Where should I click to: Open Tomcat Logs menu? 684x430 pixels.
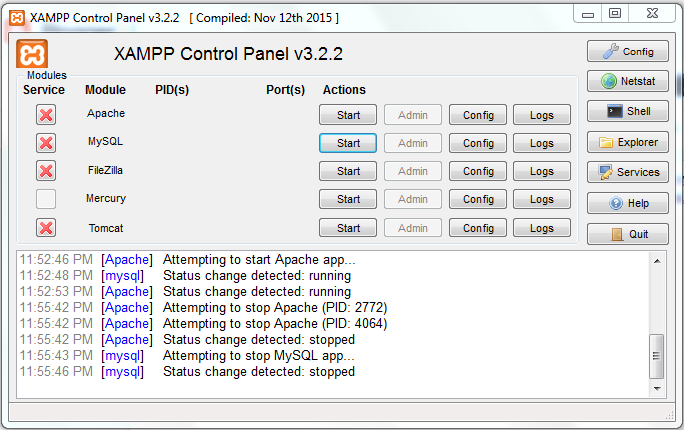[x=542, y=228]
